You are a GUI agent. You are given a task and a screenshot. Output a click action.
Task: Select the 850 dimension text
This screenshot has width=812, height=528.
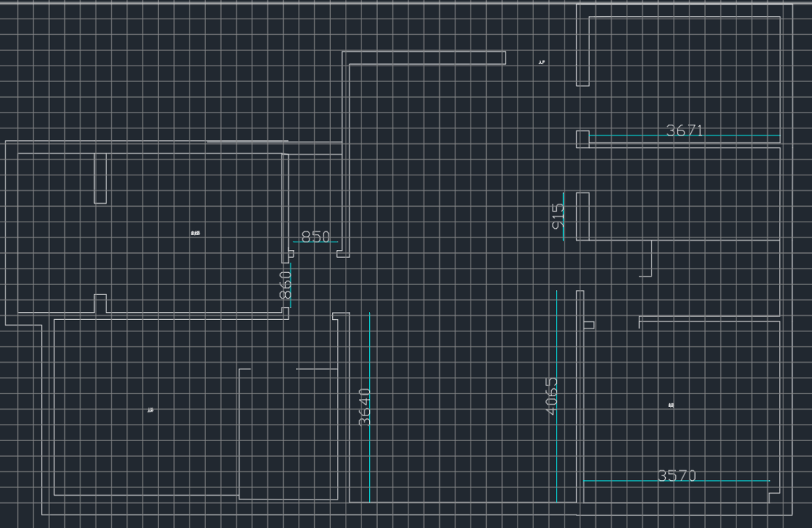click(x=315, y=237)
